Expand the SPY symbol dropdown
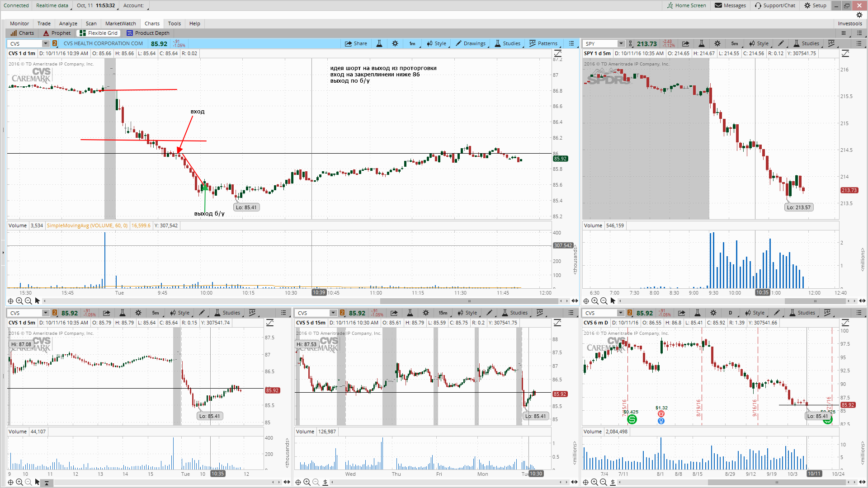Image resolution: width=868 pixels, height=488 pixels. click(621, 43)
